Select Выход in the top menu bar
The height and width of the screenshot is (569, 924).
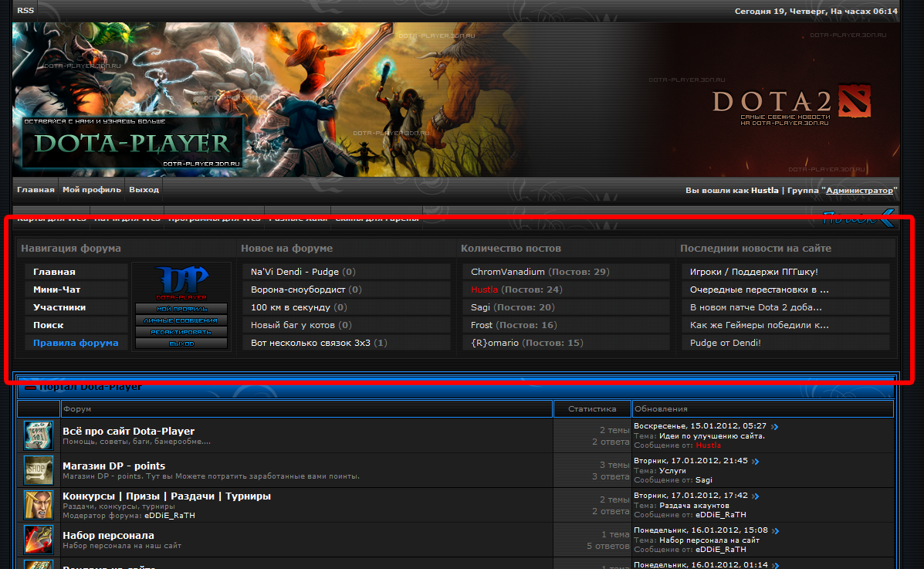(x=144, y=190)
